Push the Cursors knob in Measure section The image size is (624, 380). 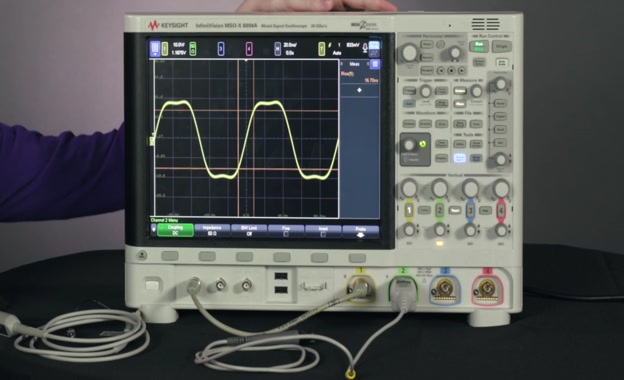(x=476, y=92)
